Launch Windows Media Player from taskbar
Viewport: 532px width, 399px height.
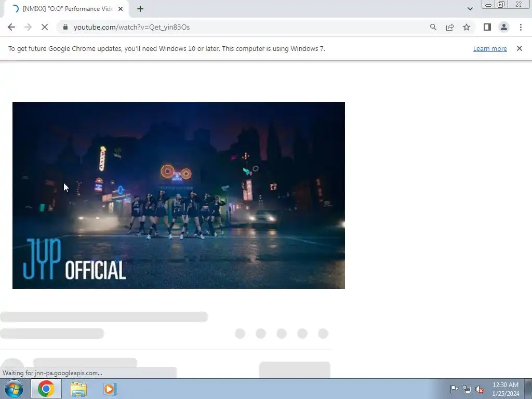click(x=110, y=389)
